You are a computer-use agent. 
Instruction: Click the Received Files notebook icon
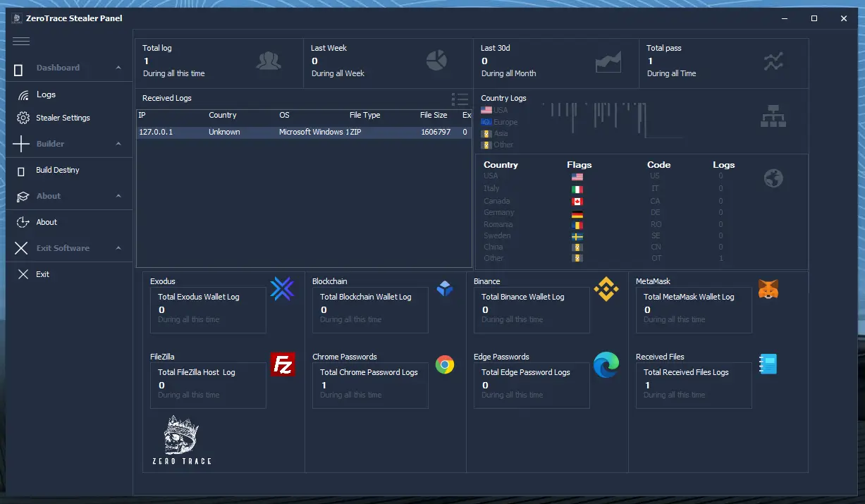pos(768,364)
